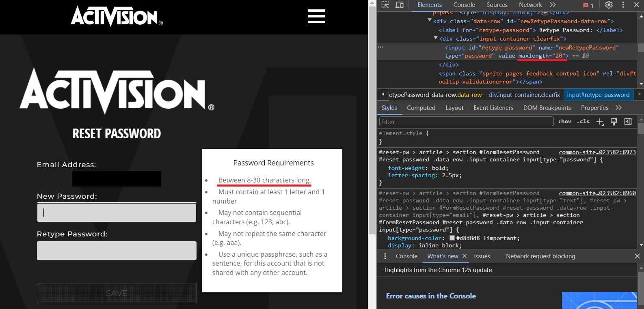644x309 pixels.
Task: Open the rendering emulation paintbrush icon
Action: pos(614,122)
